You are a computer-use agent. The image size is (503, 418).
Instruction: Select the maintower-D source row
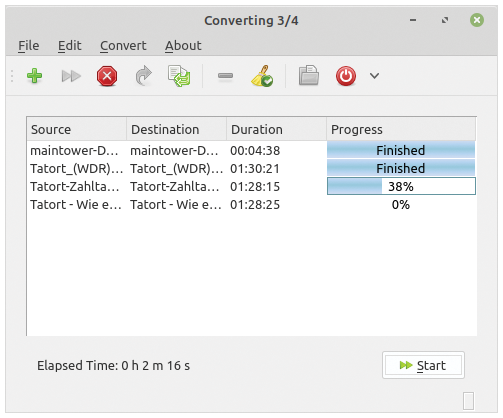(x=252, y=150)
